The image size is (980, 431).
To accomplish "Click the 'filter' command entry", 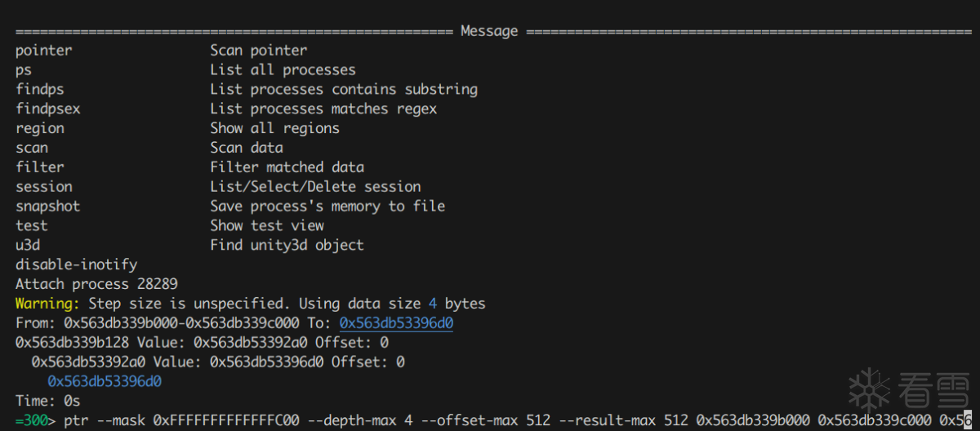I will 39,167.
